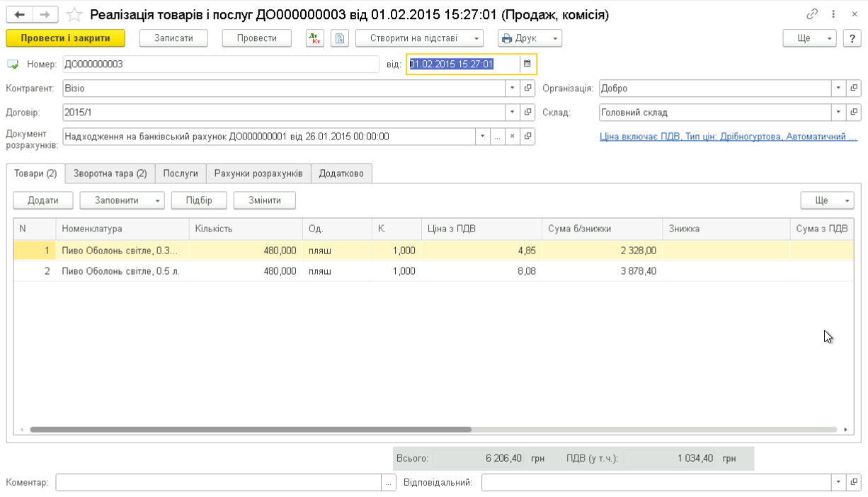Open the calendar picker for the date field
868x497 pixels.
[x=527, y=64]
